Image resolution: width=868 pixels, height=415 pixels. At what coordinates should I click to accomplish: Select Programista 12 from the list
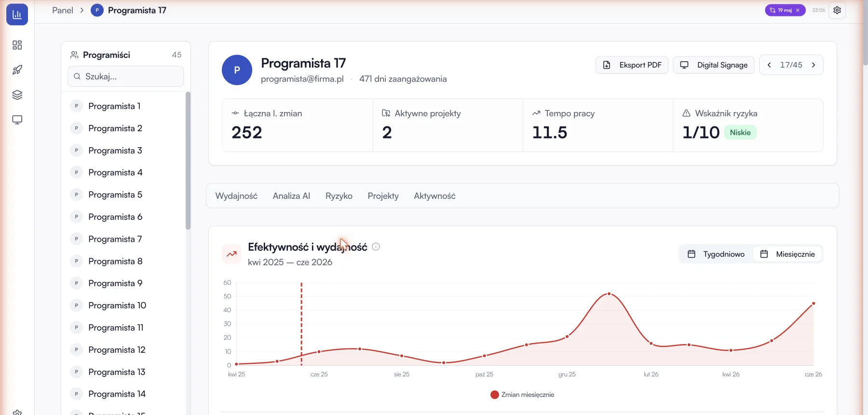123,350
